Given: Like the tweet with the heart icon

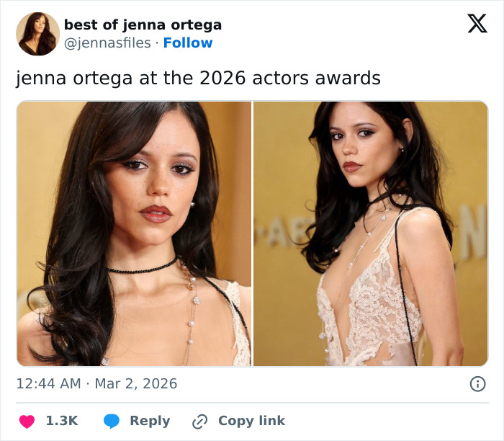Looking at the screenshot, I should pyautogui.click(x=27, y=421).
